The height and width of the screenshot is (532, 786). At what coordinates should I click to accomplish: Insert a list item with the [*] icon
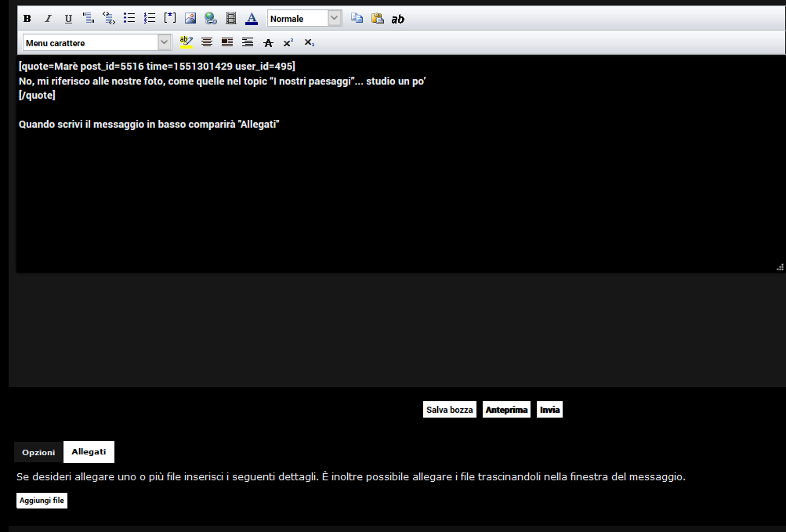pos(170,17)
